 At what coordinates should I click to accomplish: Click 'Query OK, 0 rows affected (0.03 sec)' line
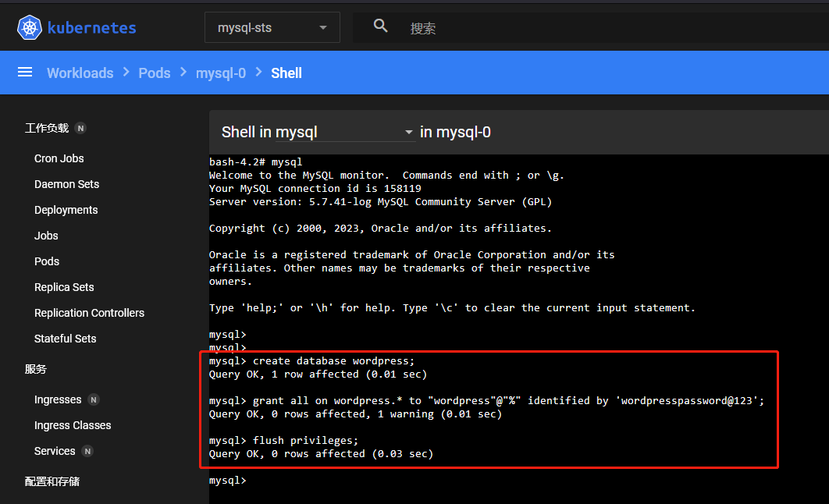321,454
